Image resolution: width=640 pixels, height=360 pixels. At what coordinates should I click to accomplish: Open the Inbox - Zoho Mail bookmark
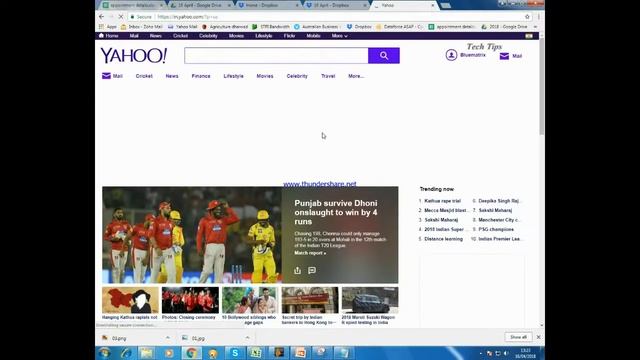click(142, 27)
